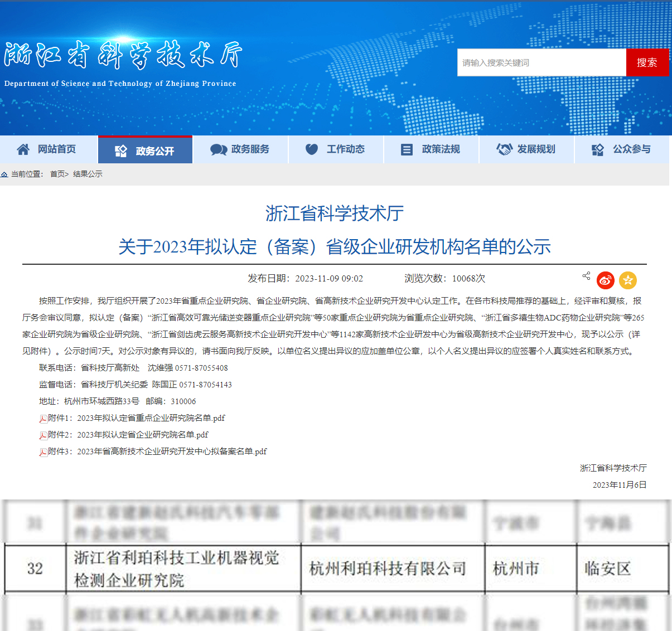The image size is (672, 631).
Task: Click the home icon beside 网站首页
Action: click(23, 149)
